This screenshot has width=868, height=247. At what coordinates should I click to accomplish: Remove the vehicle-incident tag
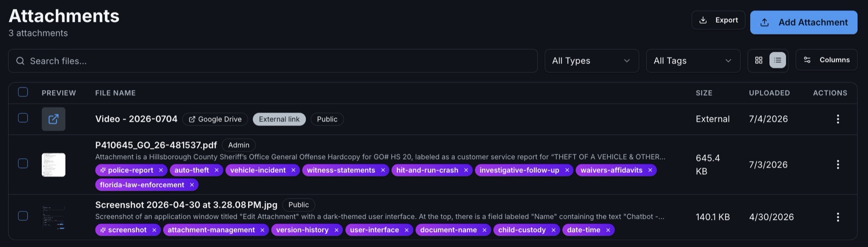[293, 170]
